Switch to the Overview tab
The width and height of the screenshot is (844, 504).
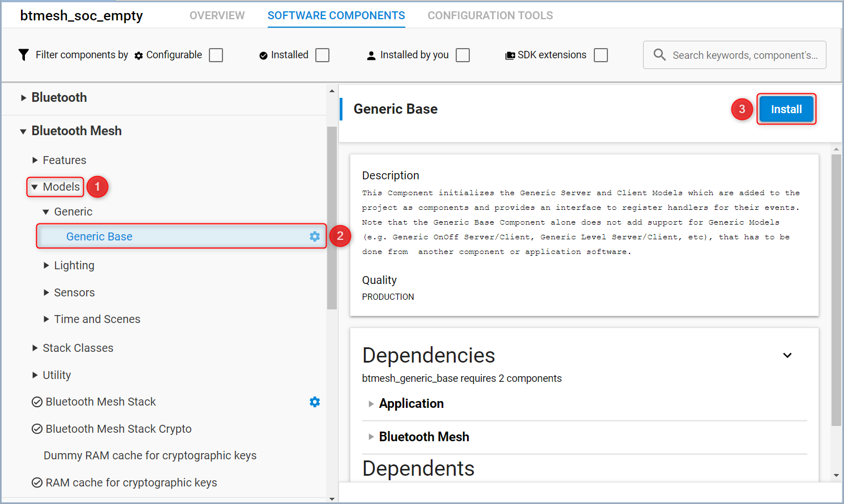point(217,15)
